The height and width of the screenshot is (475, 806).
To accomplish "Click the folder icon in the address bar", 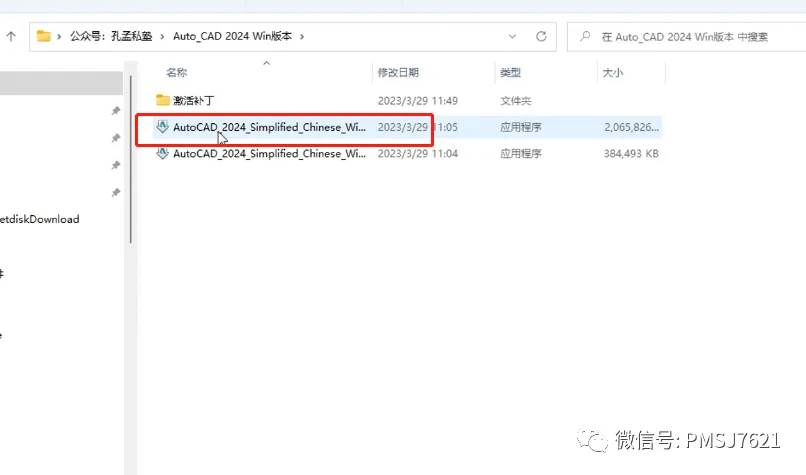I will 44,36.
